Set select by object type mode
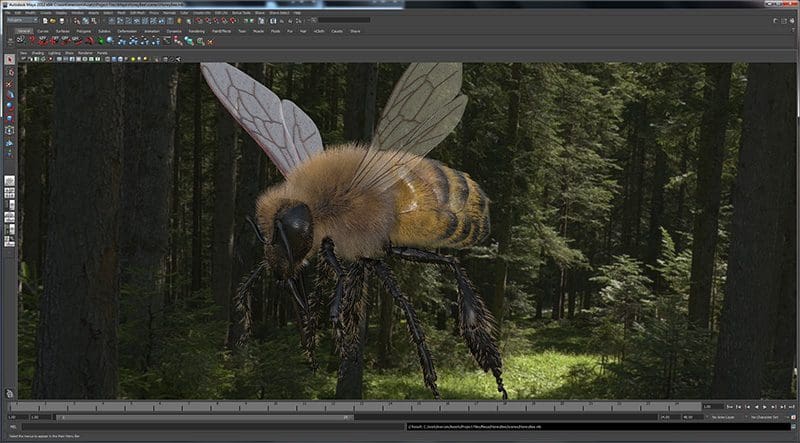This screenshot has height=443, width=800. pos(85,21)
